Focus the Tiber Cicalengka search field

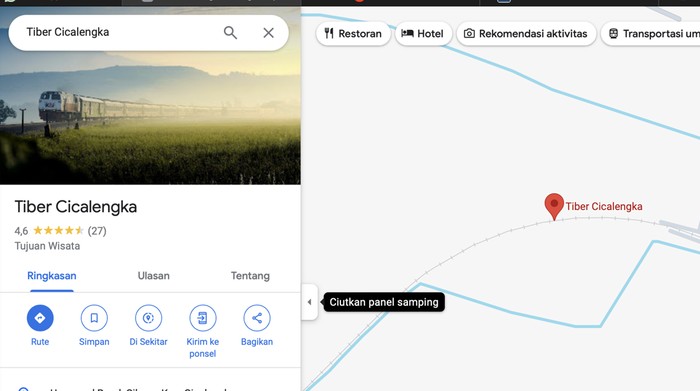click(121, 33)
